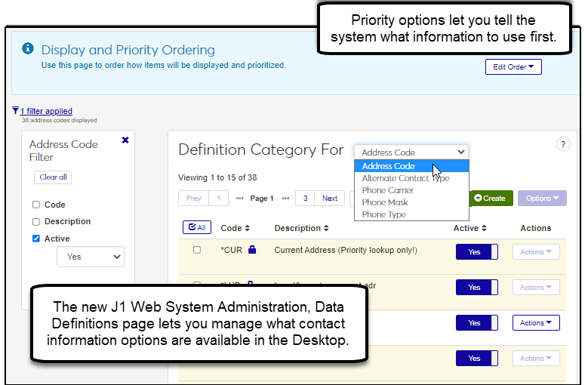Expand the Active filter Yes dropdown

90,257
